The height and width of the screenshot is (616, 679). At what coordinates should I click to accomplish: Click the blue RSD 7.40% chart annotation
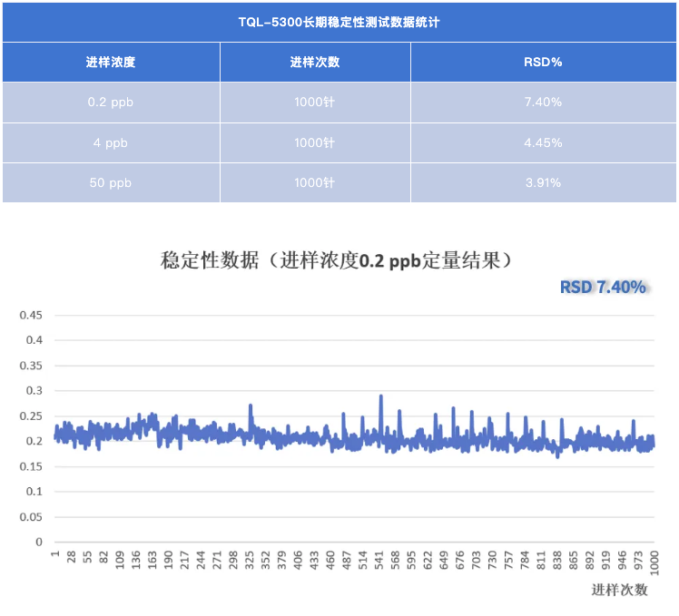pos(603,288)
